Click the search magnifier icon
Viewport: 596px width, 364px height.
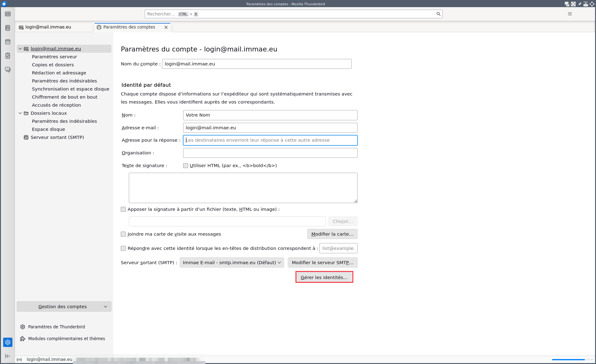(438, 14)
